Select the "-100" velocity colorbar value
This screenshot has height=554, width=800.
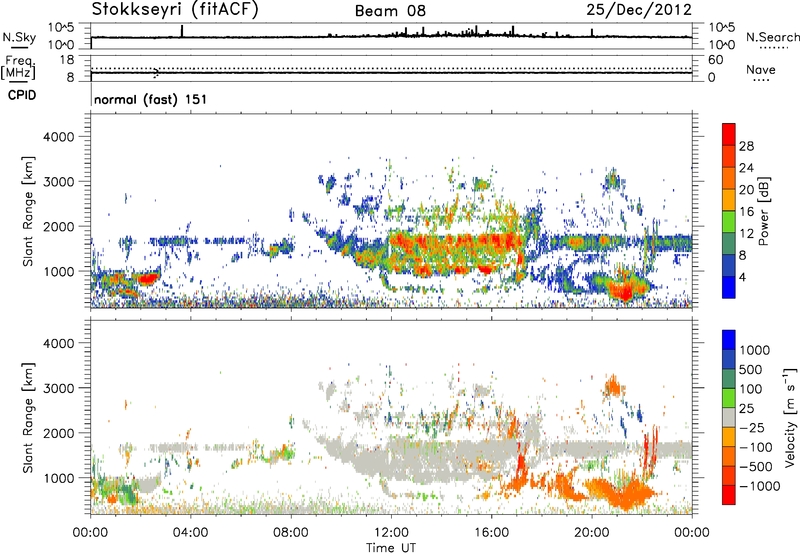756,447
